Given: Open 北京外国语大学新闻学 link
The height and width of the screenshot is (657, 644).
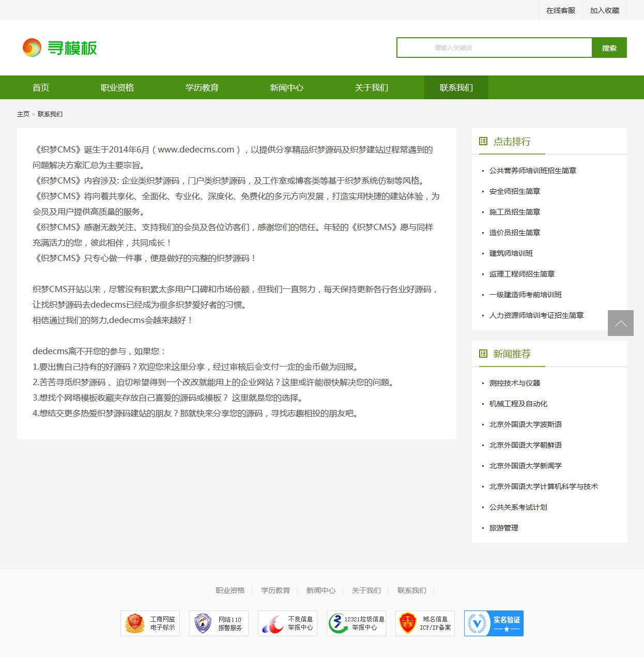Looking at the screenshot, I should (x=526, y=466).
